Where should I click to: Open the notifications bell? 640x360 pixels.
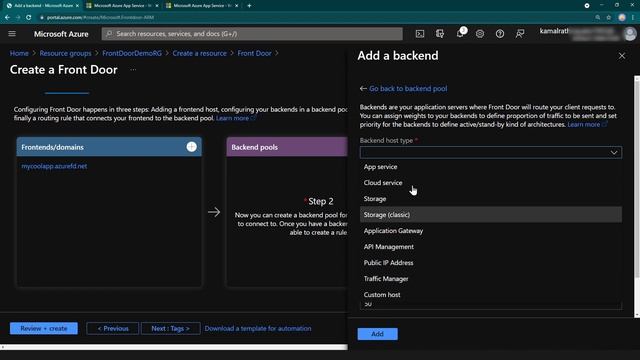[x=460, y=33]
